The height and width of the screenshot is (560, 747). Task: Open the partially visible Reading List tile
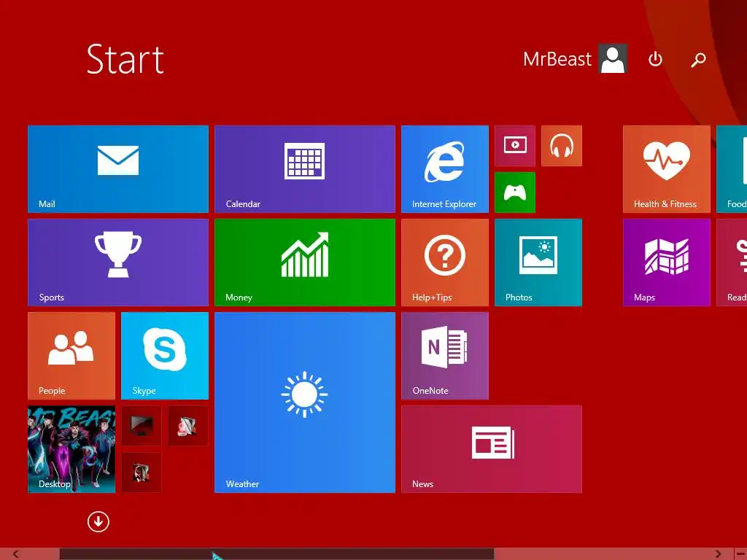click(x=732, y=262)
